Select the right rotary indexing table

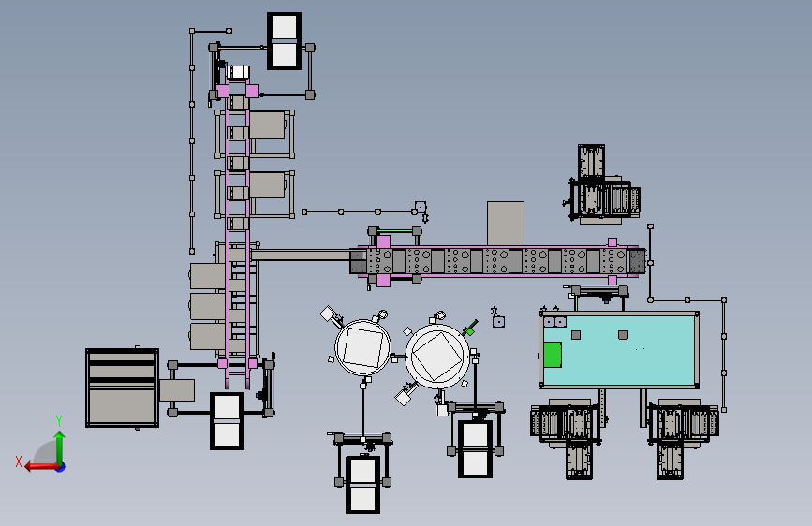tap(437, 357)
